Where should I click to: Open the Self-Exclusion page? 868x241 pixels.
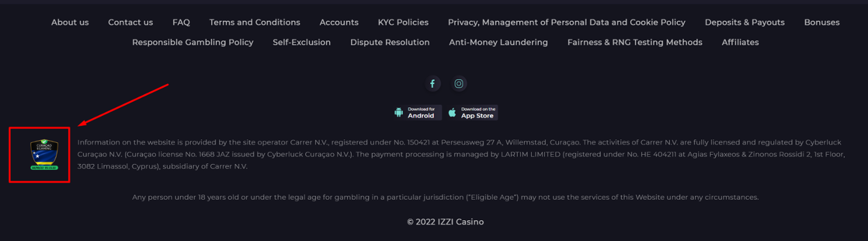301,42
